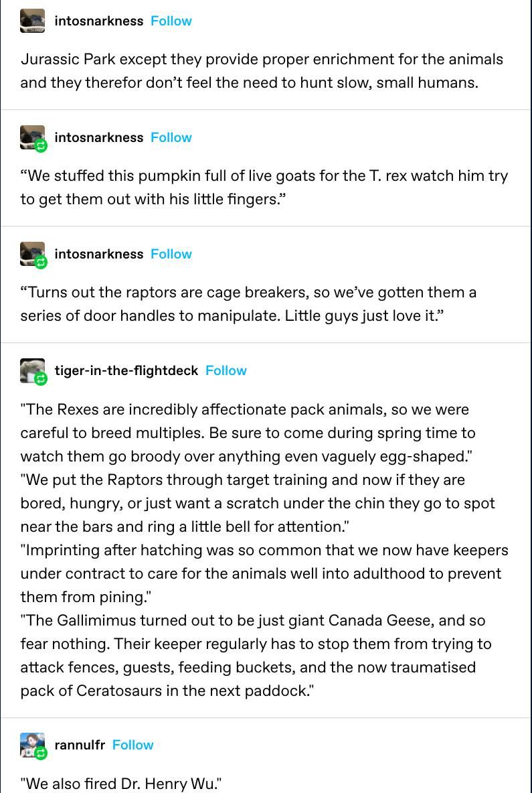532x793 pixels.
Task: Click reblog badge on the pumpkin goats reply avatar
Action: pos(41,147)
